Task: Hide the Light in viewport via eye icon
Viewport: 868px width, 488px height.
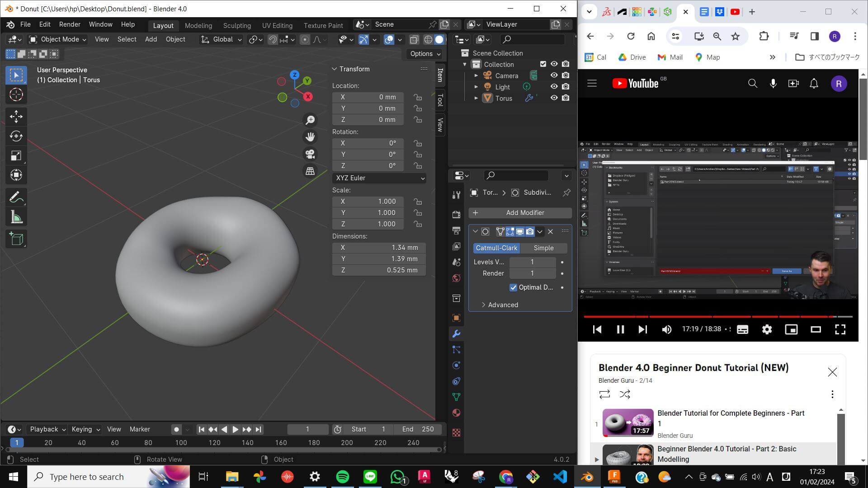Action: tap(554, 87)
